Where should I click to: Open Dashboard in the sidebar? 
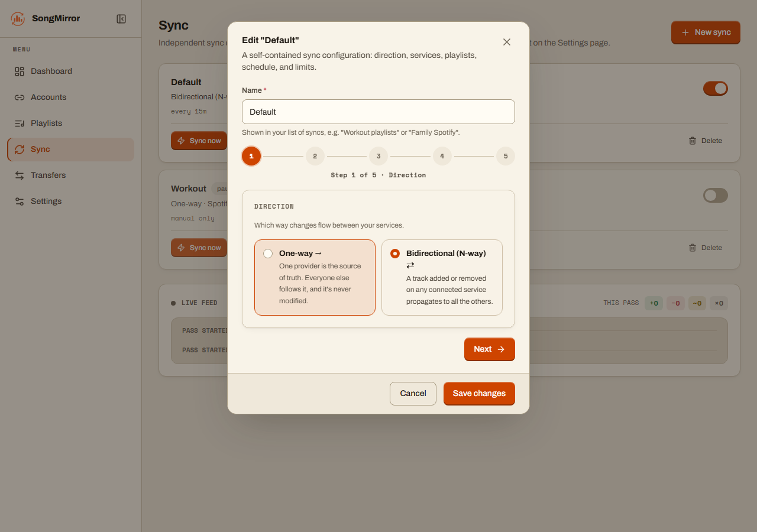click(70, 71)
